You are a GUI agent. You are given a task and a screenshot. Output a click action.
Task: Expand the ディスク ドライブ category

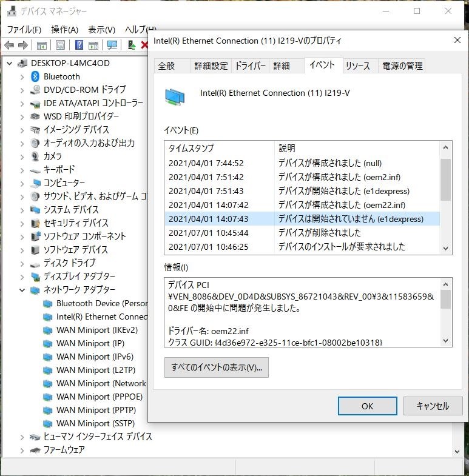[22, 264]
